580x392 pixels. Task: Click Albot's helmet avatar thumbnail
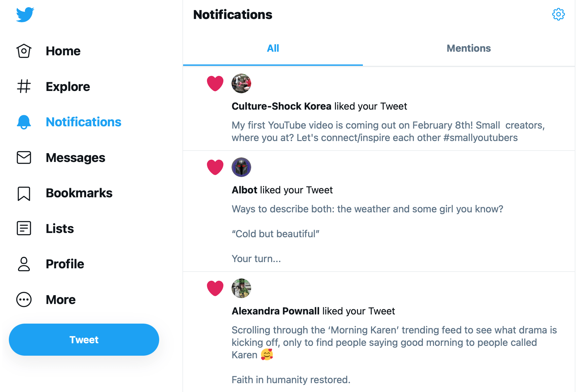click(241, 167)
